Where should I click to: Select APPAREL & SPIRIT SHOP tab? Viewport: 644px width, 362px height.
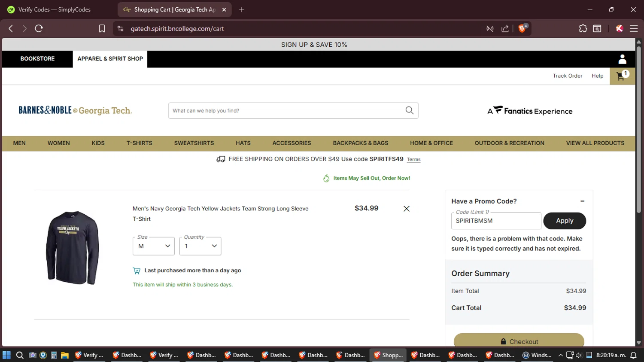click(x=110, y=59)
